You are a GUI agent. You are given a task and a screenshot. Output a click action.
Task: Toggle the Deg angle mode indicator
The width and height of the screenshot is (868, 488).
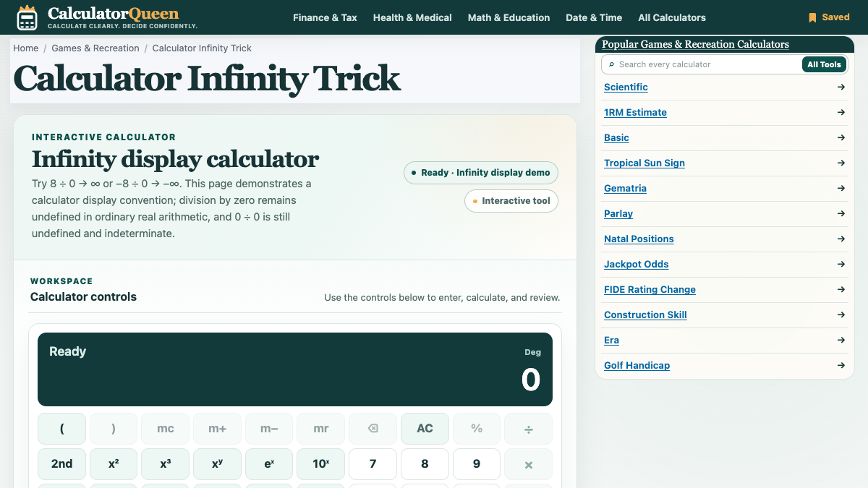click(x=532, y=352)
